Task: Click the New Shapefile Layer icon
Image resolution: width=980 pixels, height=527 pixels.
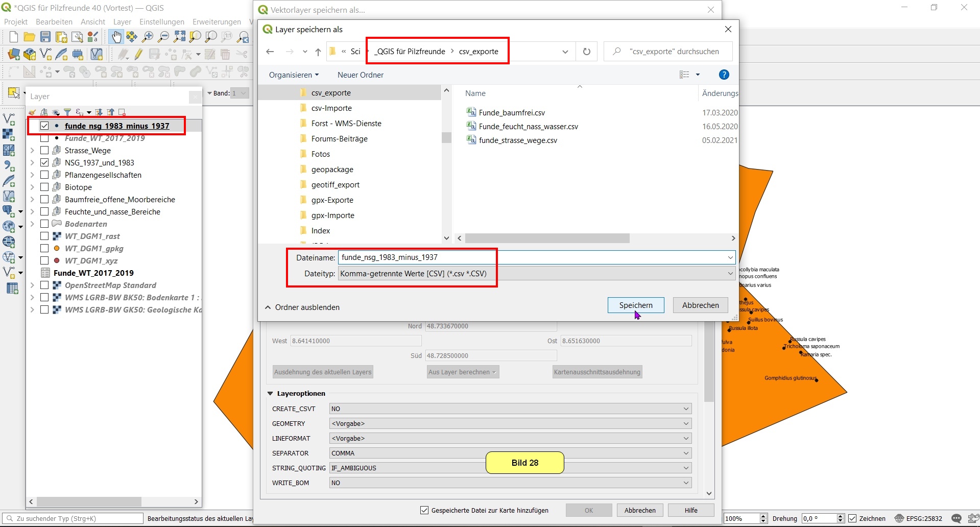Action: tap(45, 54)
